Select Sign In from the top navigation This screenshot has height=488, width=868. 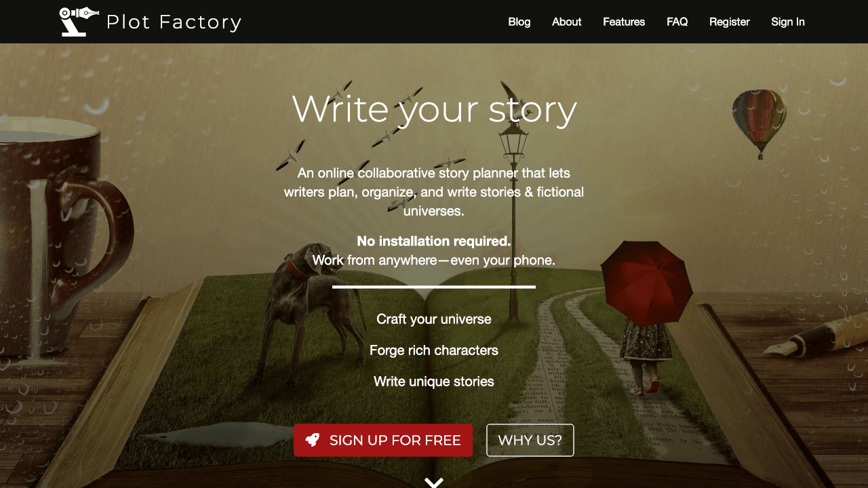[788, 22]
